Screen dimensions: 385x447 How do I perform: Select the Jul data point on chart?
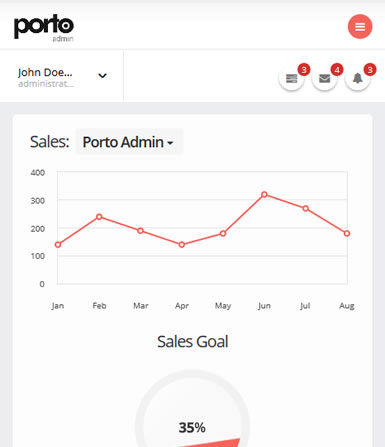tap(305, 208)
